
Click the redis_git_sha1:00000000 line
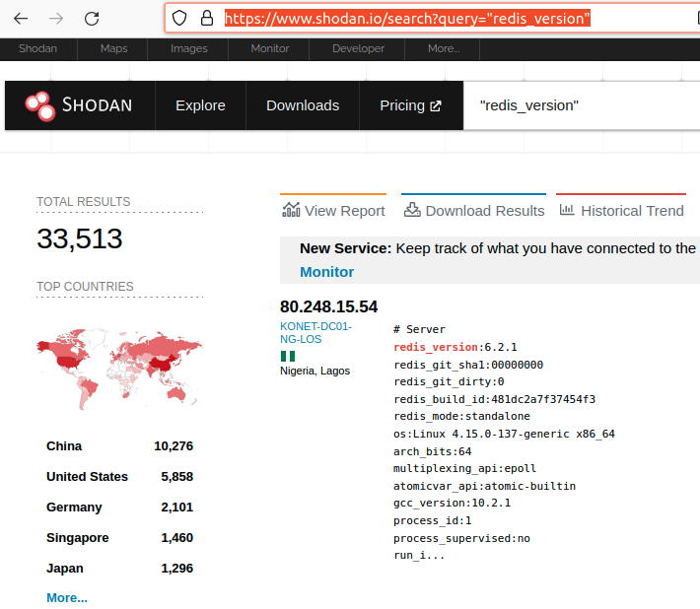pos(468,365)
